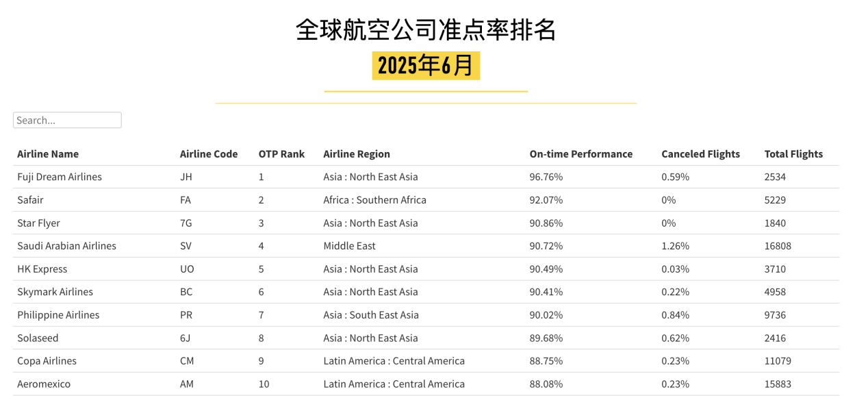Sort by Airline Region column header

click(x=357, y=154)
